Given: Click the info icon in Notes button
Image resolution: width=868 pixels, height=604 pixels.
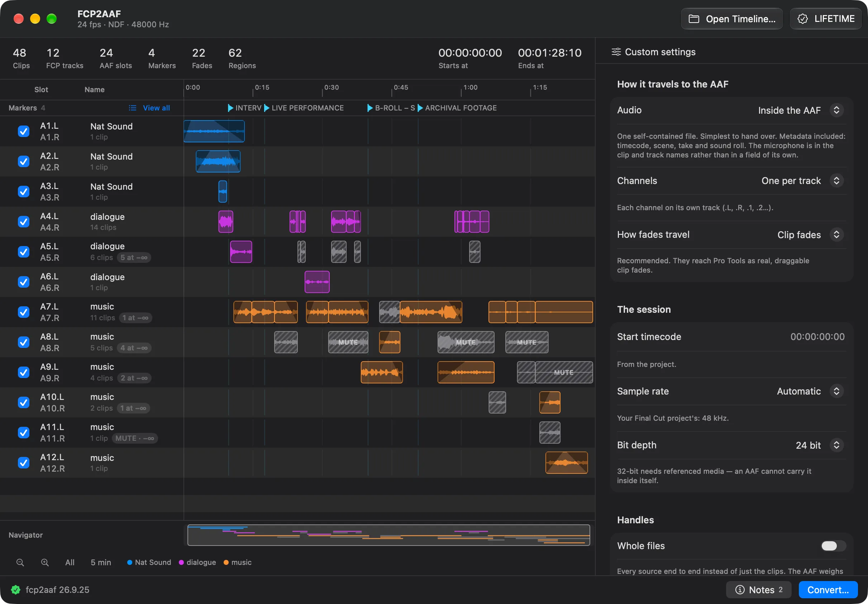Looking at the screenshot, I should pos(740,590).
